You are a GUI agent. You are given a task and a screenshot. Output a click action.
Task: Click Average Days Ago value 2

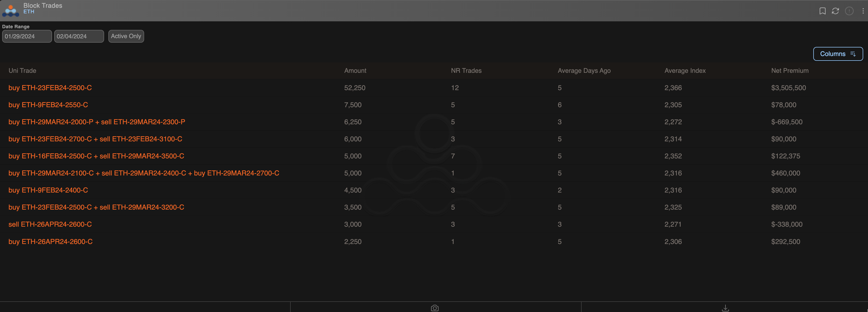[x=560, y=190]
